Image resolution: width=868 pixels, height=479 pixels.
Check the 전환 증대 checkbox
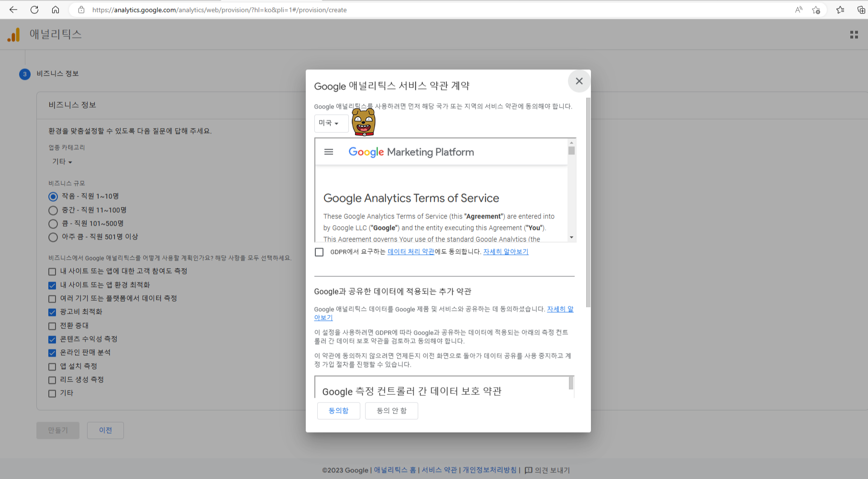click(x=52, y=326)
